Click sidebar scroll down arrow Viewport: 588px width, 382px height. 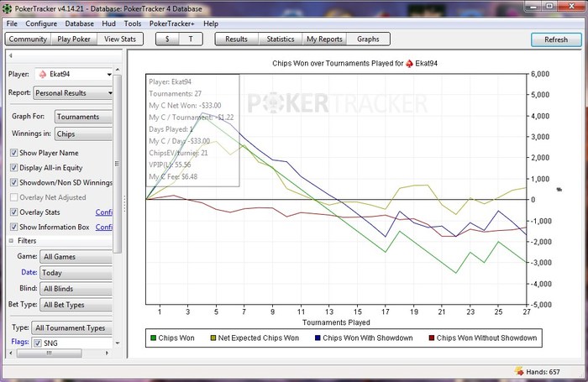(118, 343)
